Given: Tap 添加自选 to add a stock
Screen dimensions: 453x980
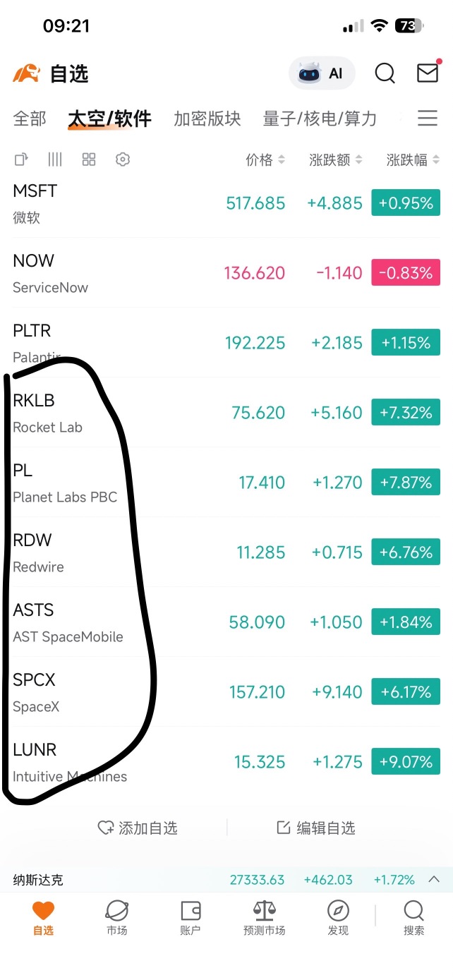Looking at the screenshot, I should coord(138,828).
